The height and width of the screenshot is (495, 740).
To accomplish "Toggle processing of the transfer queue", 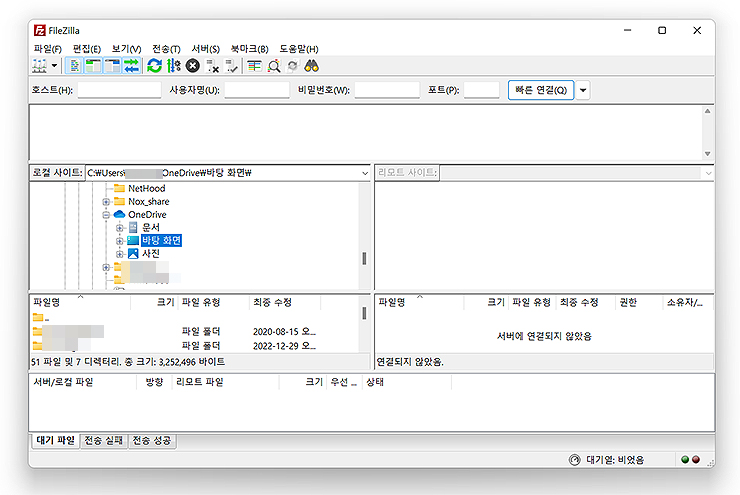I will click(174, 66).
